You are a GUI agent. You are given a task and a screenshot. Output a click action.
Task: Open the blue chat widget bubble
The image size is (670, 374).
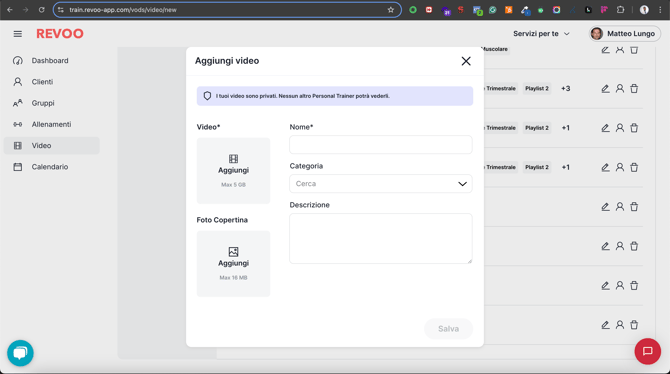click(20, 353)
